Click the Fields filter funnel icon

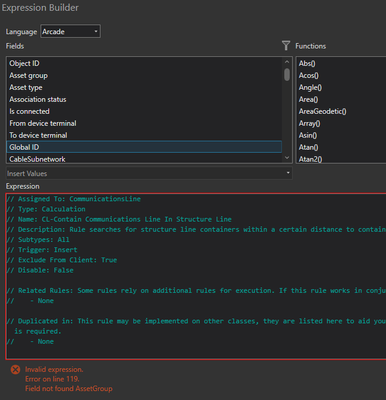286,46
